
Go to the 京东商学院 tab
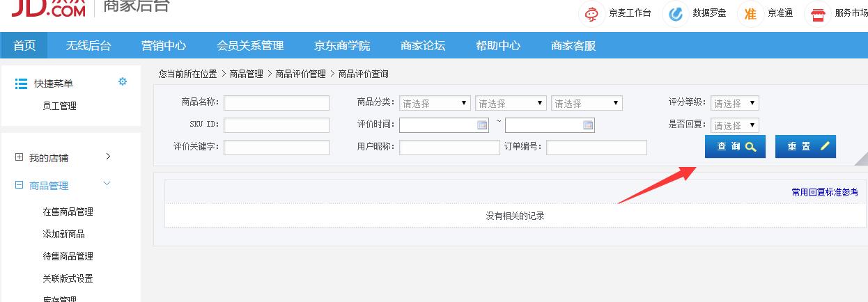pyautogui.click(x=342, y=46)
